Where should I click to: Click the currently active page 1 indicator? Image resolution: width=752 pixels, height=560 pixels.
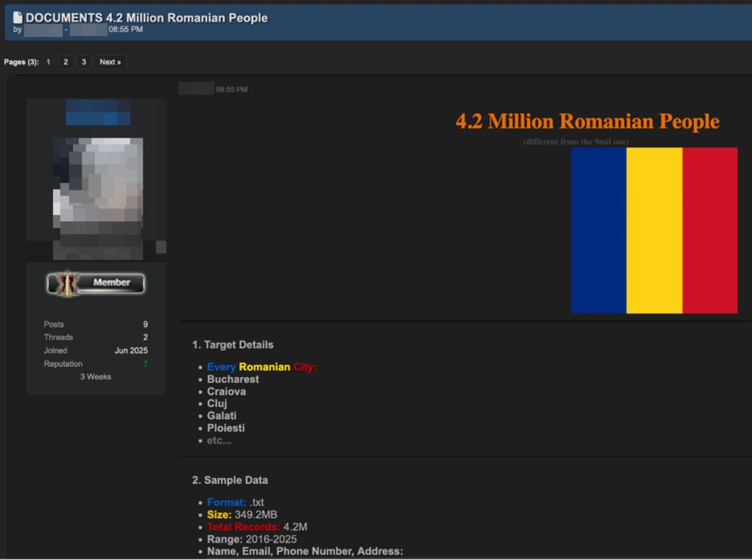[48, 62]
